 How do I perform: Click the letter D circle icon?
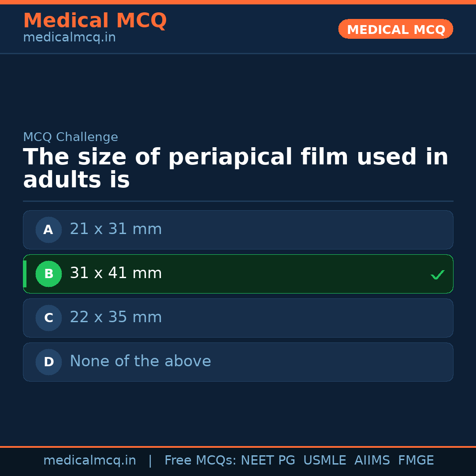pyautogui.click(x=48, y=362)
